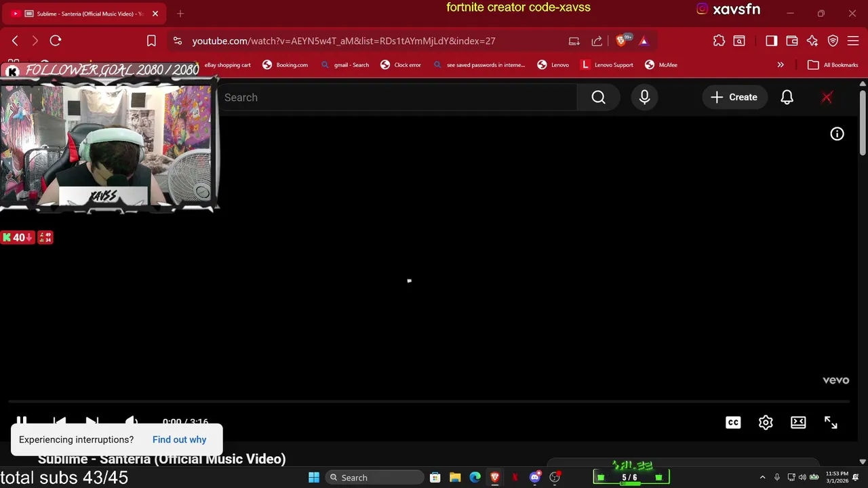Viewport: 868px width, 488px height.
Task: Click the page vertical scrollbar
Action: [x=863, y=122]
